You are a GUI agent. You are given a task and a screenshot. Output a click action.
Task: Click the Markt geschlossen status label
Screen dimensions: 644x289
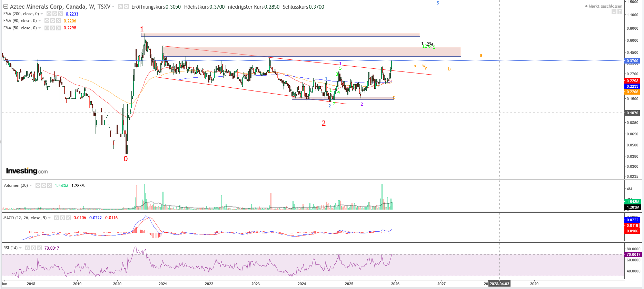coord(605,6)
